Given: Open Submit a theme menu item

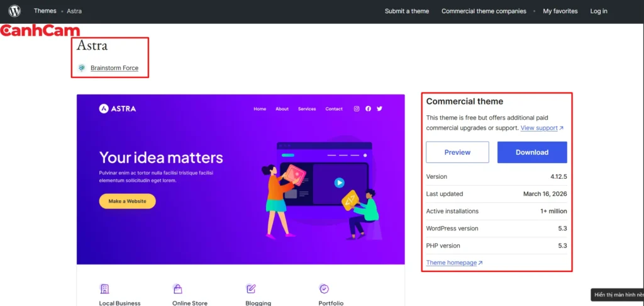Looking at the screenshot, I should click(x=407, y=11).
